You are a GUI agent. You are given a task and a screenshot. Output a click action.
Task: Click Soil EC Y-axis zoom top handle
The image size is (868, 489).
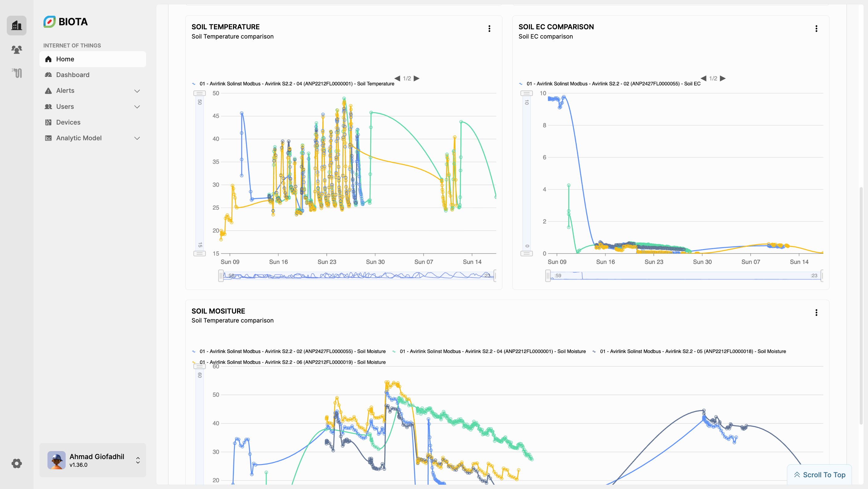pyautogui.click(x=526, y=93)
